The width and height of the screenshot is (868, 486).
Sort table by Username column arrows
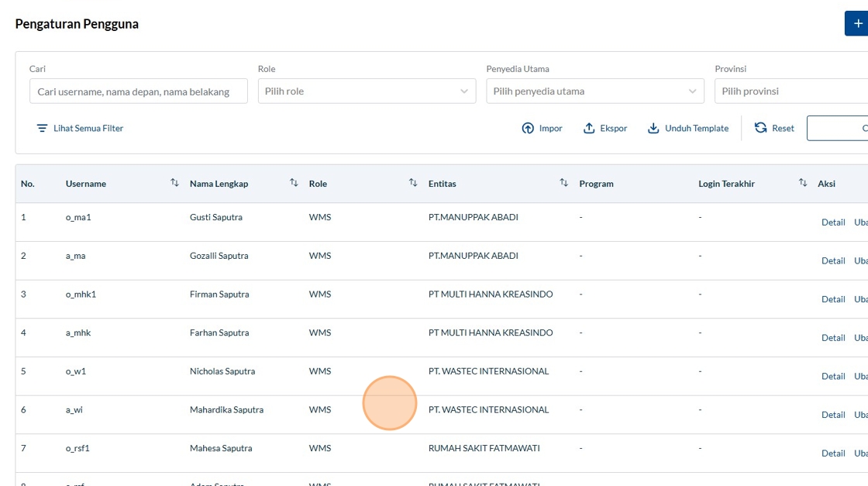[x=174, y=183]
